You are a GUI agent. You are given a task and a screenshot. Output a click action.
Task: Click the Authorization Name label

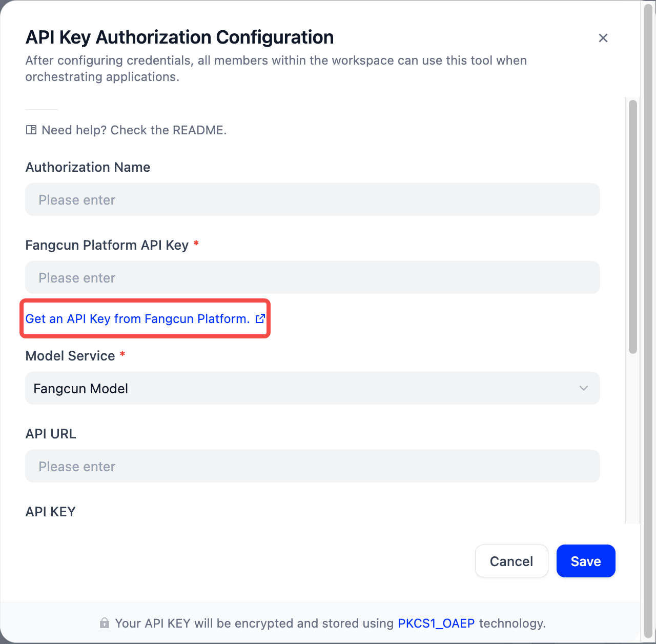(x=88, y=167)
